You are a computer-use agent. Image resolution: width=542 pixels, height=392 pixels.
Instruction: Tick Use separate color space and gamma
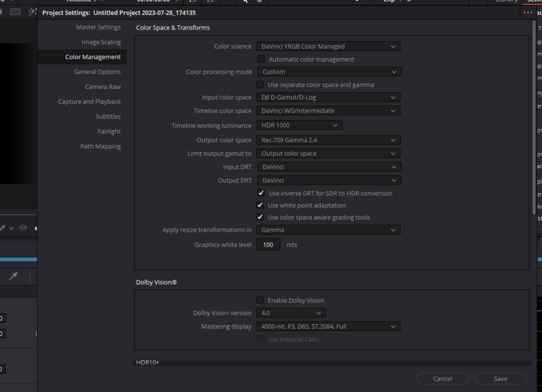(260, 85)
